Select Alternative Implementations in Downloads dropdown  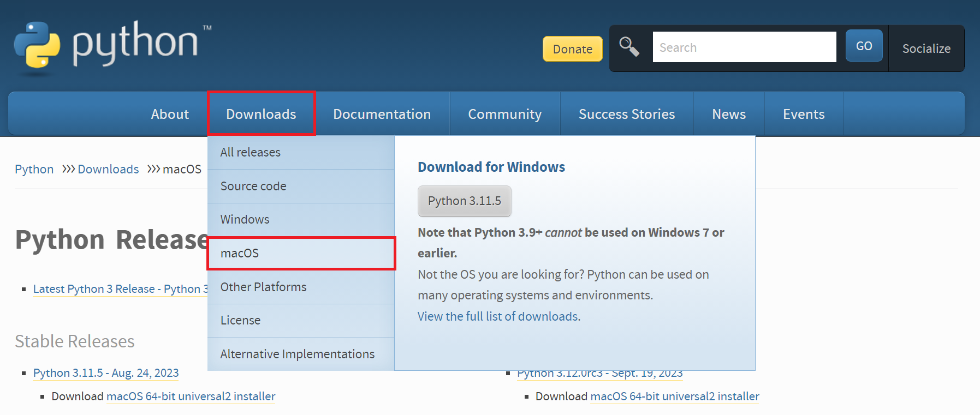tap(301, 354)
